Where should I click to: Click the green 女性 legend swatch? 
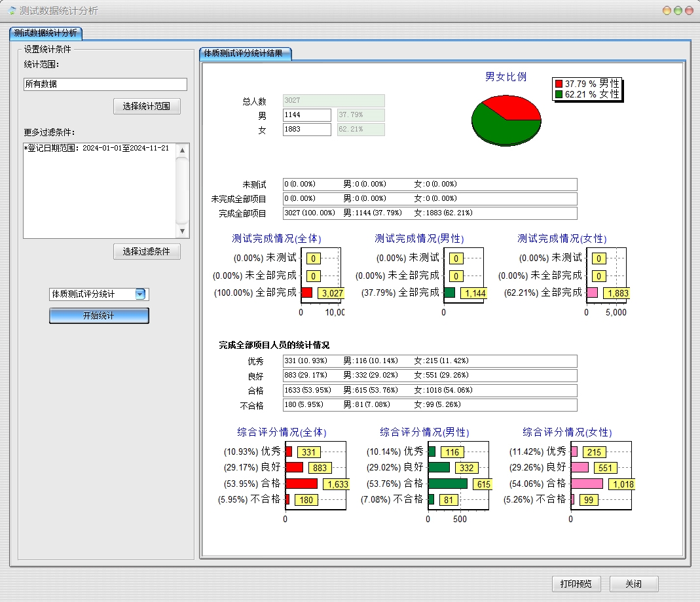pyautogui.click(x=559, y=94)
